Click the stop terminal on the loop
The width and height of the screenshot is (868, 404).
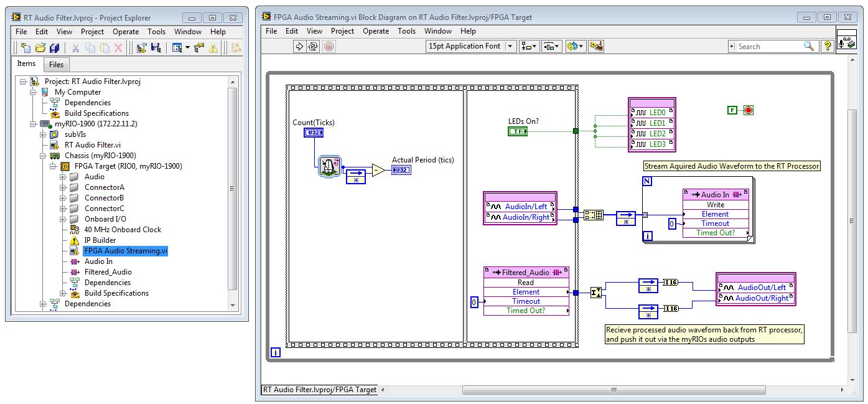click(x=749, y=110)
